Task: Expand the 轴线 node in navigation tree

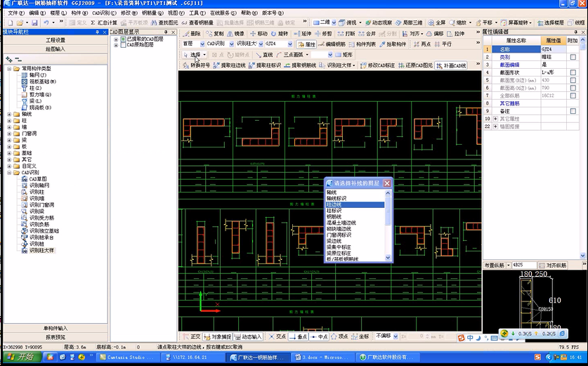Action: (9, 114)
